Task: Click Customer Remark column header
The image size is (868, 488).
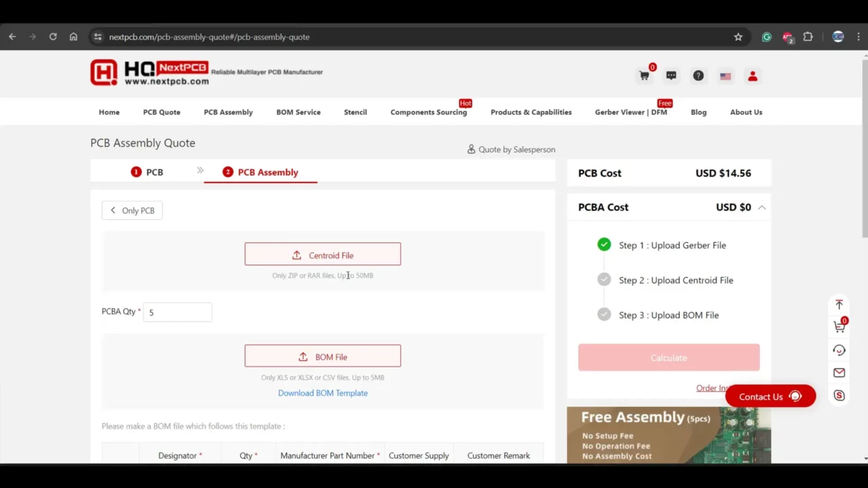Action: coord(498,455)
